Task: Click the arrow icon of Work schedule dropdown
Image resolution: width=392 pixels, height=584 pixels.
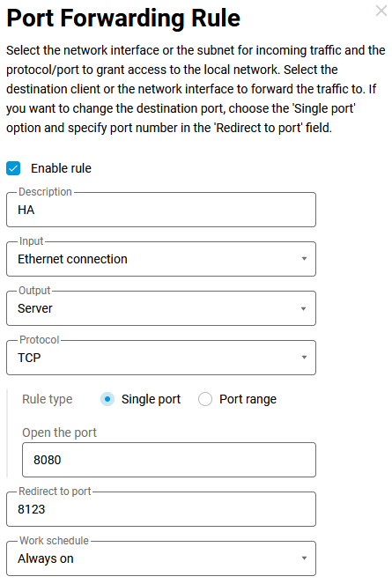Action: [x=304, y=558]
